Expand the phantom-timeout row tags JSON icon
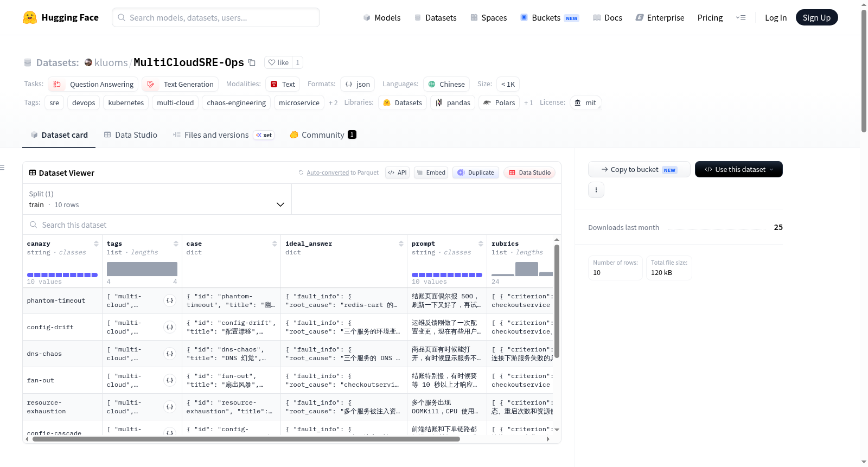868x467 pixels. click(x=170, y=300)
